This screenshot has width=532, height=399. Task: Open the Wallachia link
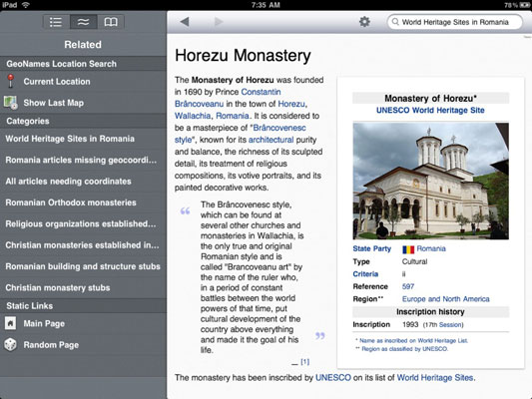tap(193, 116)
